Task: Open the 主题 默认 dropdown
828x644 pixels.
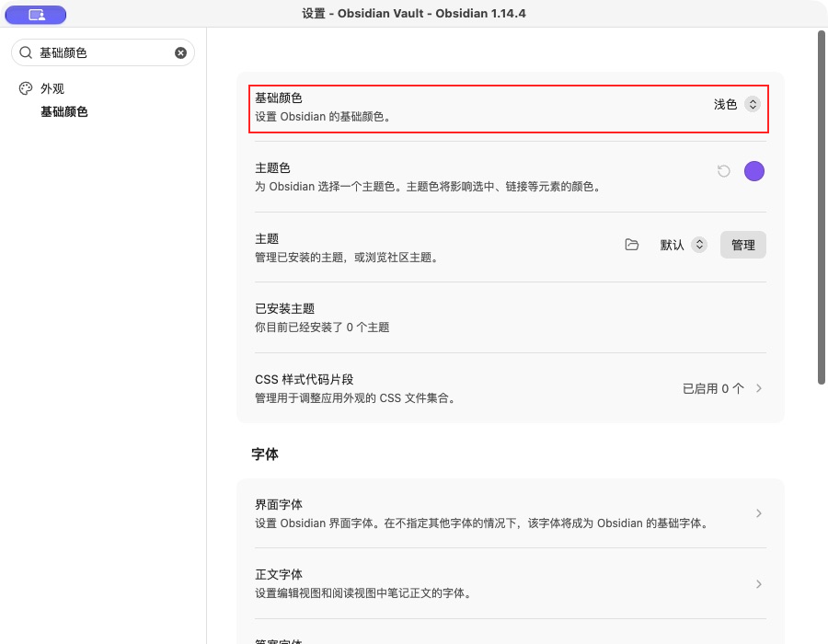Action: [684, 245]
